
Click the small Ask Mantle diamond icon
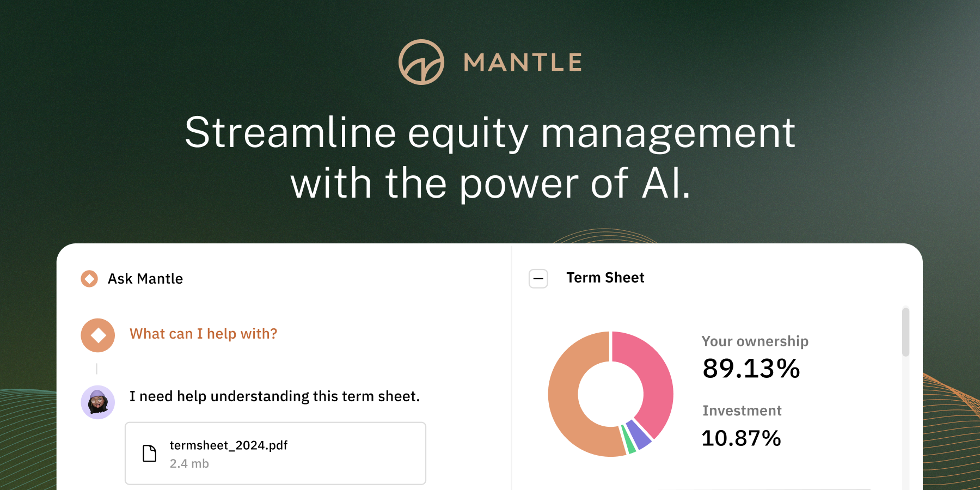coord(89,279)
